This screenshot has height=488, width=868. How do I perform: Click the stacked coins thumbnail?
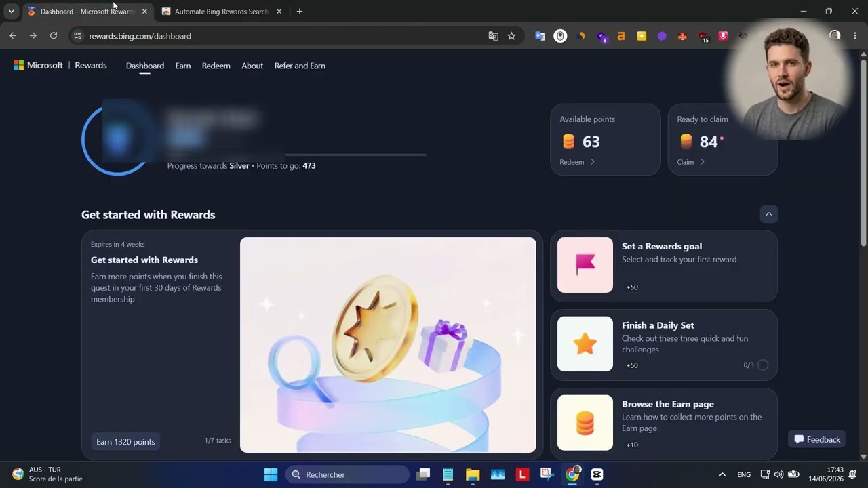point(585,423)
